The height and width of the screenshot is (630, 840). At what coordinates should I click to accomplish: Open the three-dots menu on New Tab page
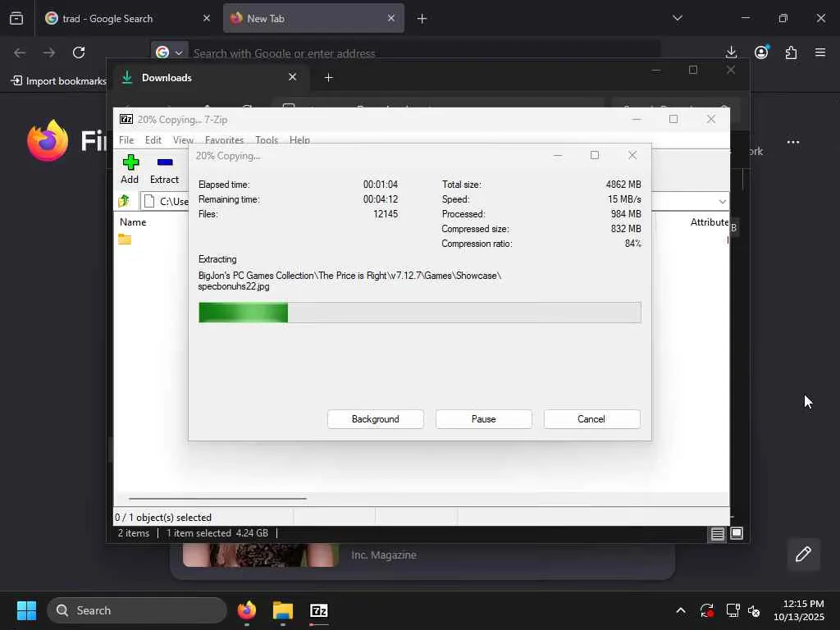click(x=793, y=142)
